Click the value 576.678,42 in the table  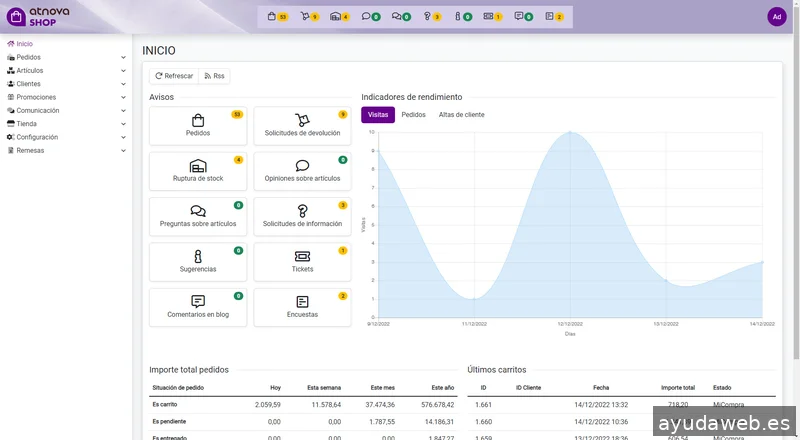coord(438,404)
